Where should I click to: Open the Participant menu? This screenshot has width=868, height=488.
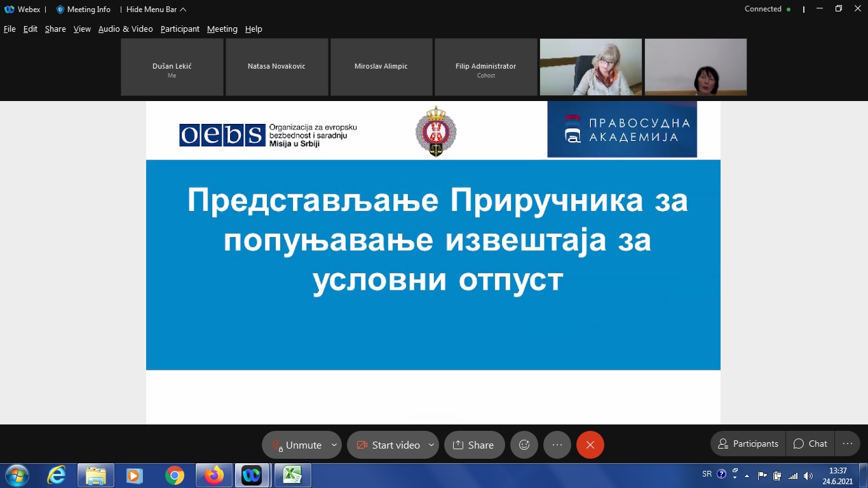[x=180, y=29]
